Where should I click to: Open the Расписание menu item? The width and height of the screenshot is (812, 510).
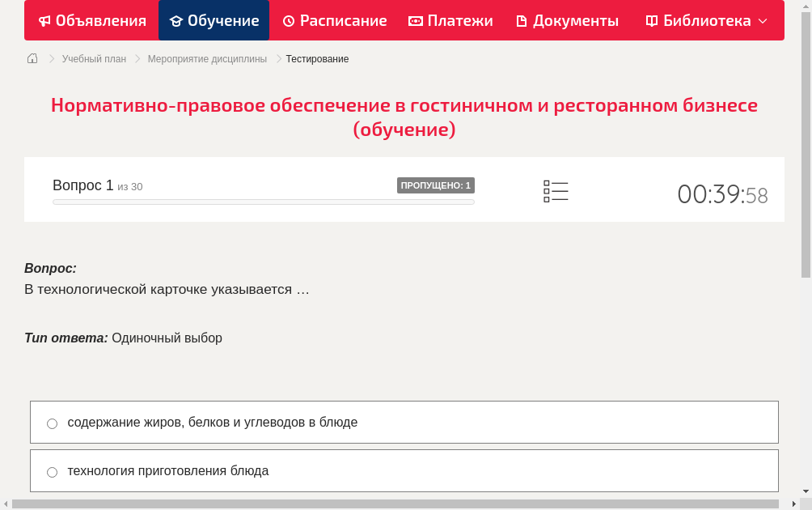(x=334, y=20)
